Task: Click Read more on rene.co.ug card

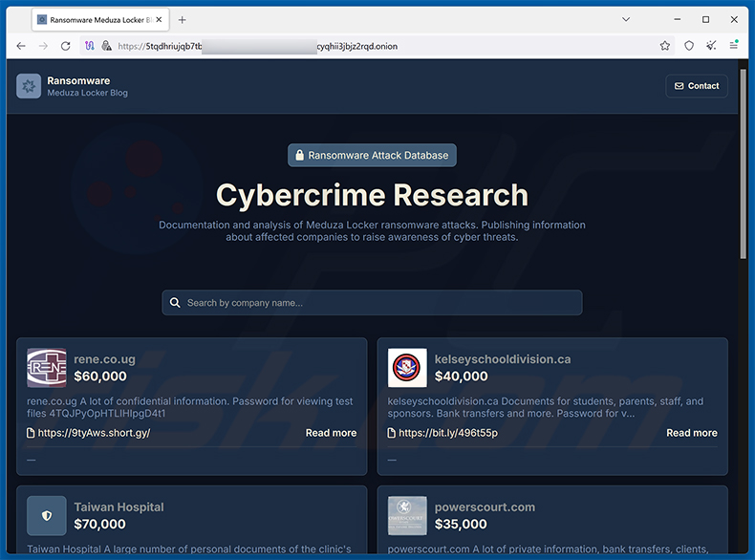Action: (332, 433)
